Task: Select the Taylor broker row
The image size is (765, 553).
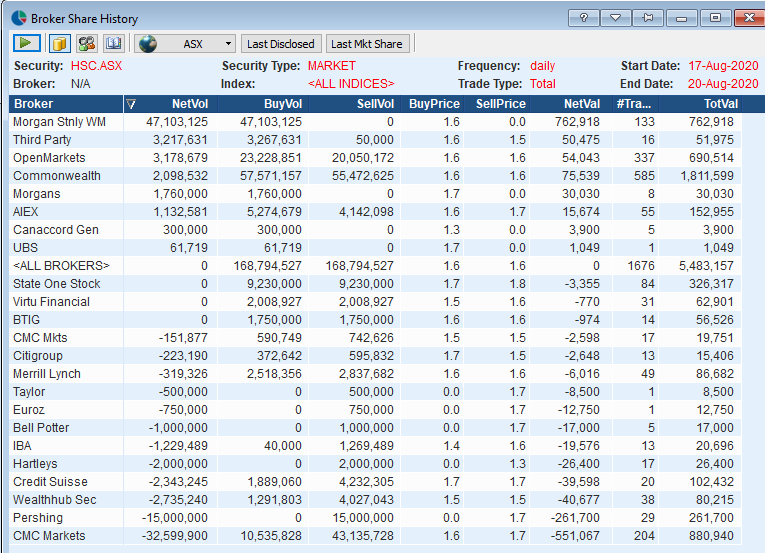Action: pos(375,392)
